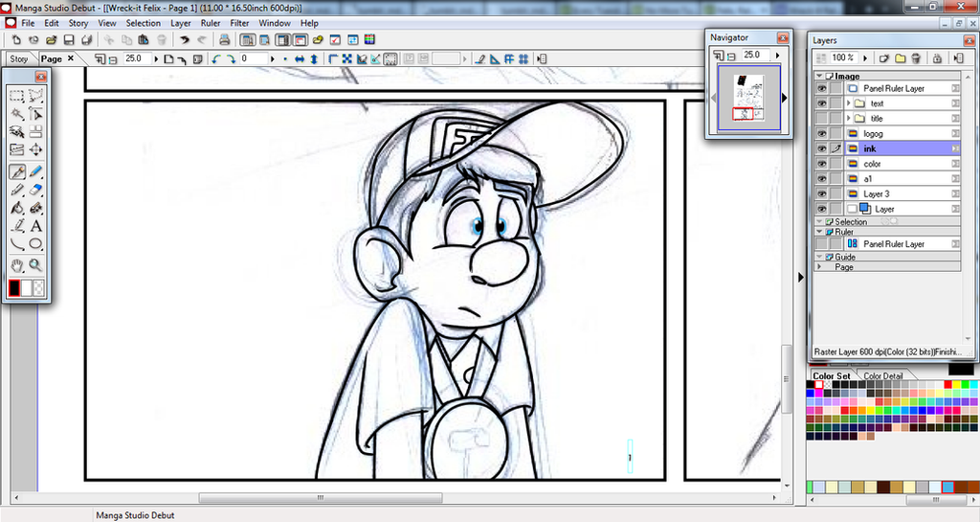Select the logog layer row
Image resolution: width=980 pixels, height=522 pixels.
click(901, 134)
